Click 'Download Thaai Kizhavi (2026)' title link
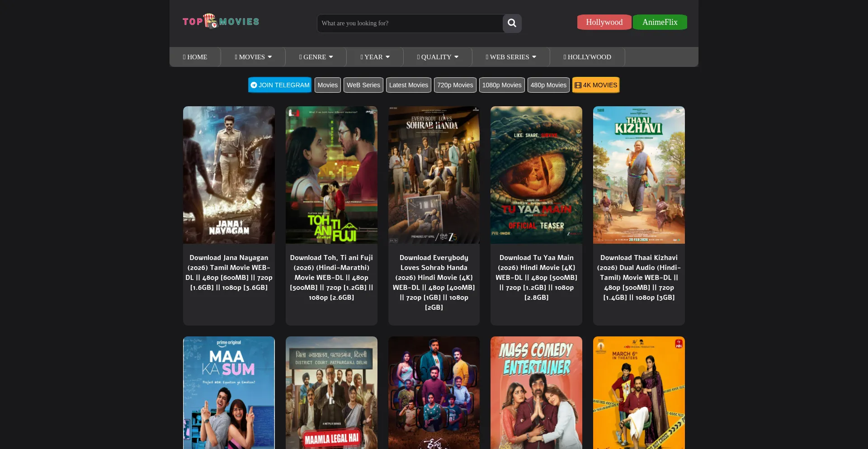 pyautogui.click(x=639, y=278)
